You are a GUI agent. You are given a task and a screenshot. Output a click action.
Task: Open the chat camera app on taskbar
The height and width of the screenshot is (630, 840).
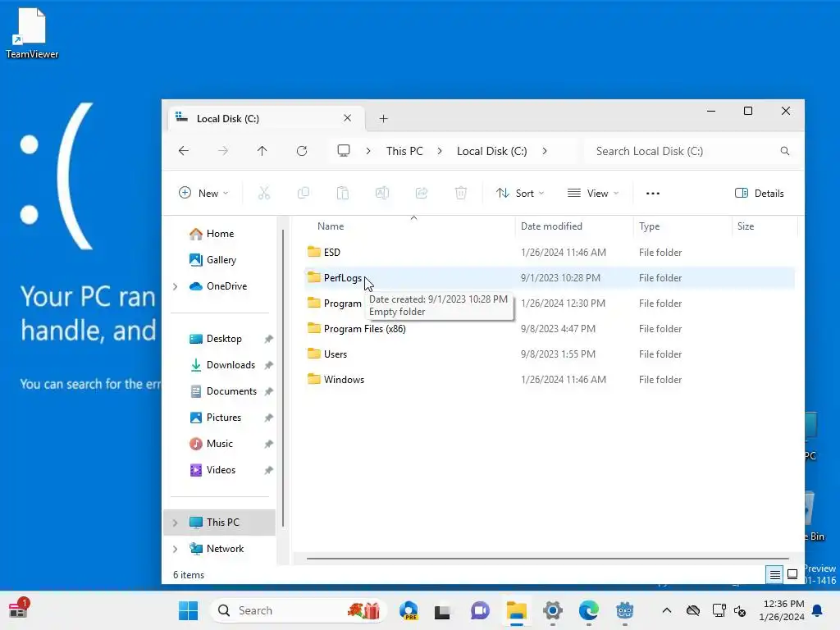(480, 610)
